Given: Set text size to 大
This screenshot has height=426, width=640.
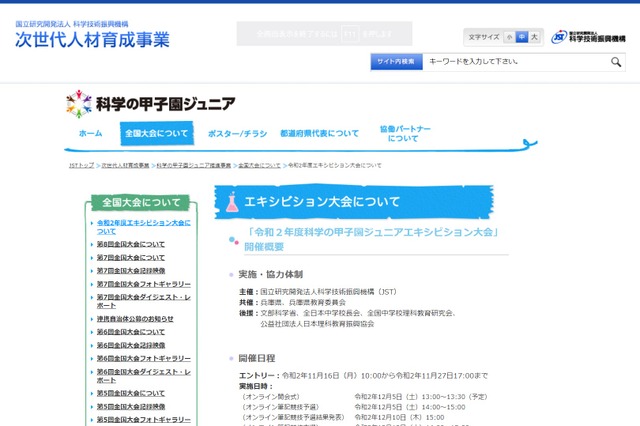Looking at the screenshot, I should [534, 37].
